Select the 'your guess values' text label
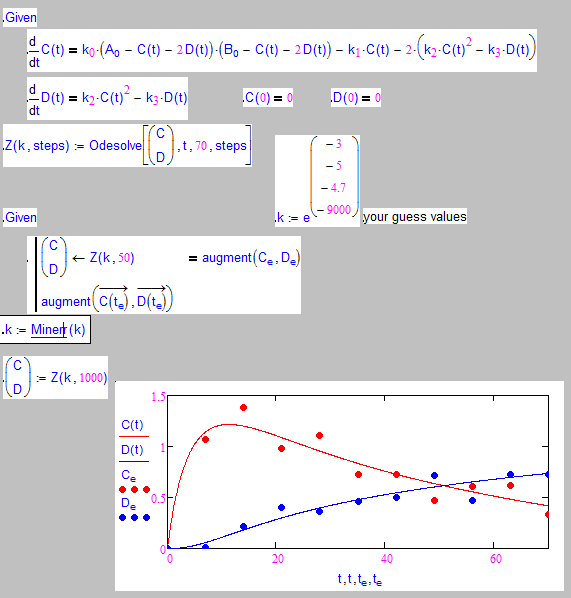The image size is (571, 598). pos(415,217)
